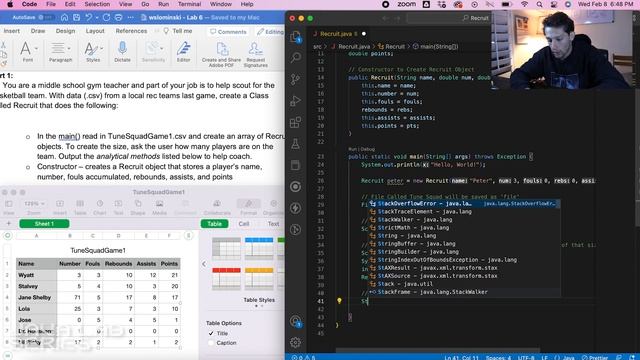The image size is (640, 360).
Task: Go to previous table styles with back chevron
Action: (204, 264)
